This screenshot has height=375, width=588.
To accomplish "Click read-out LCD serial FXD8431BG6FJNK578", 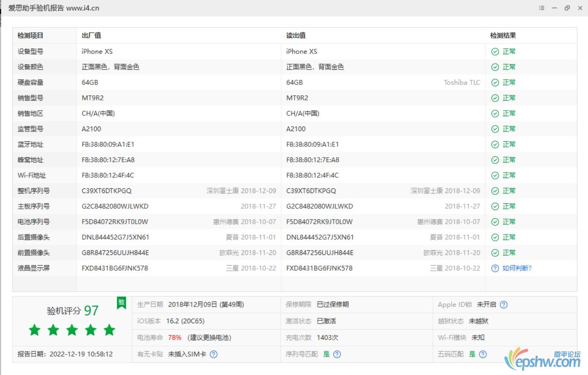I will tap(319, 268).
